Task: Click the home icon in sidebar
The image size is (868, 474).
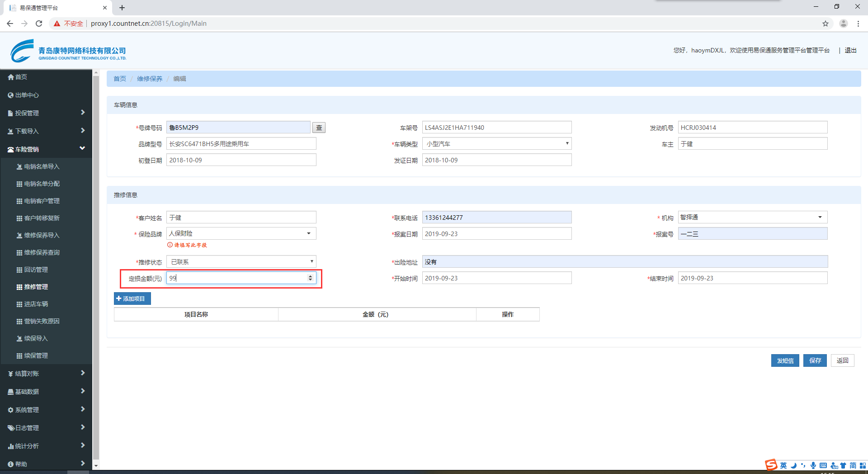Action: tap(11, 77)
